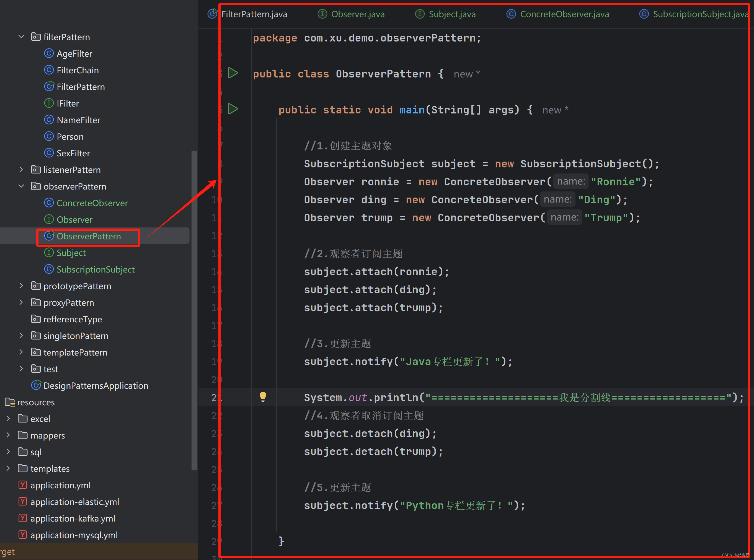
Task: Expand the listenerPattern package
Action: tap(21, 170)
